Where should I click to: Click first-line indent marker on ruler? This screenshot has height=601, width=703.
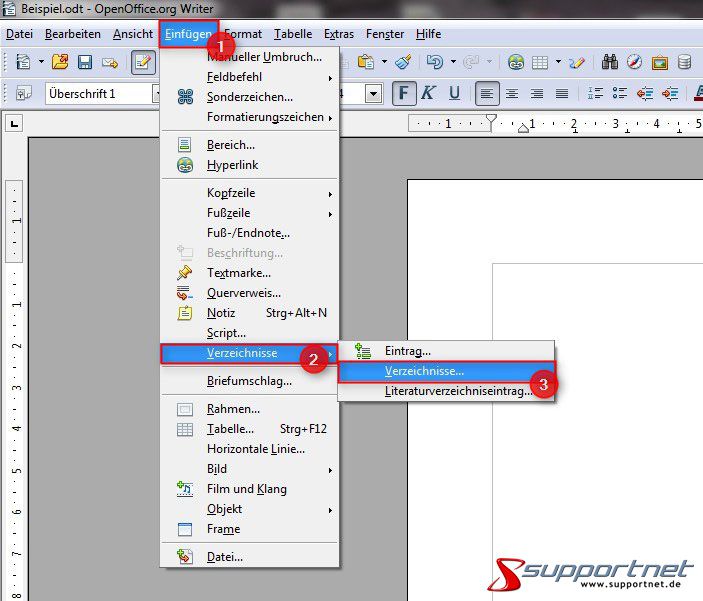491,120
